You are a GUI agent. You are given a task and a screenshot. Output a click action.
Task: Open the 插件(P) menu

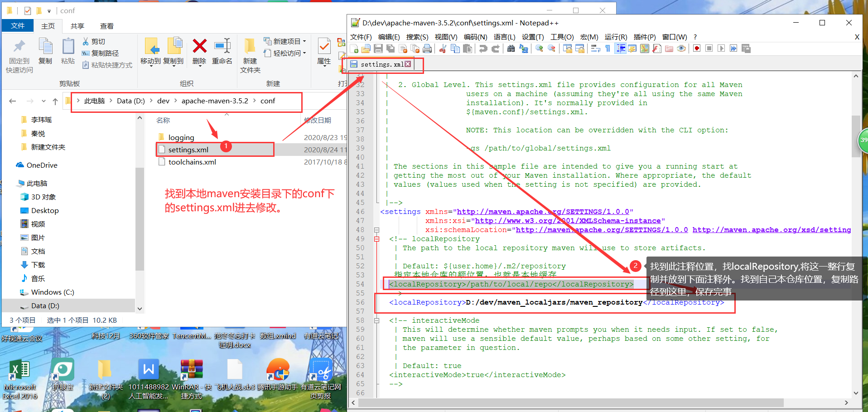click(x=645, y=37)
